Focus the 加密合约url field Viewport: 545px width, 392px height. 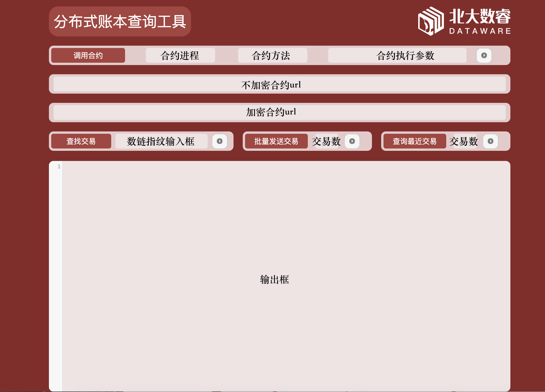[279, 113]
